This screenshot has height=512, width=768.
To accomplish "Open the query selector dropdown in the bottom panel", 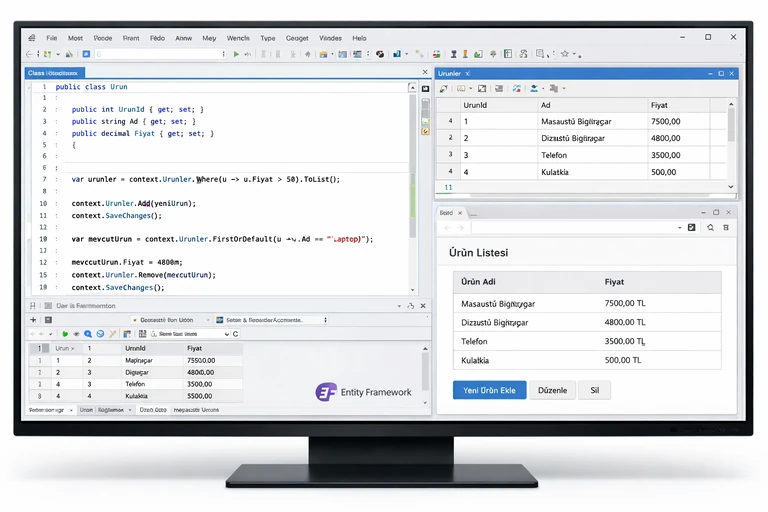I will tap(227, 334).
